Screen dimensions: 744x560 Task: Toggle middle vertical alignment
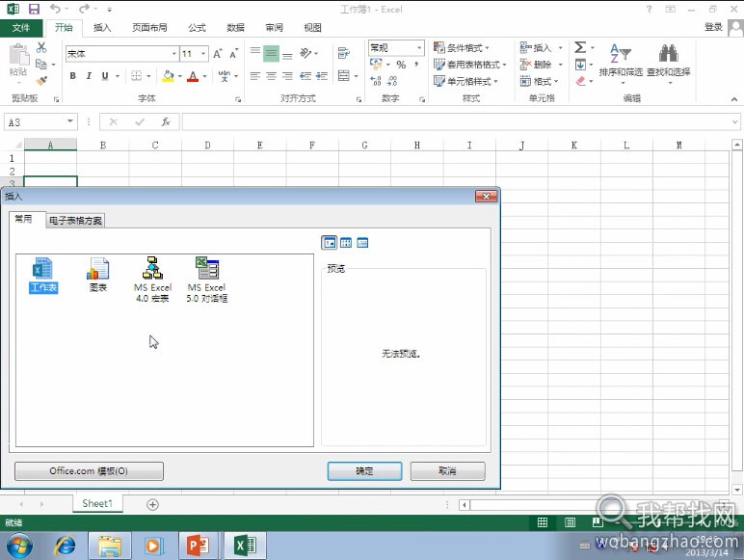[271, 53]
